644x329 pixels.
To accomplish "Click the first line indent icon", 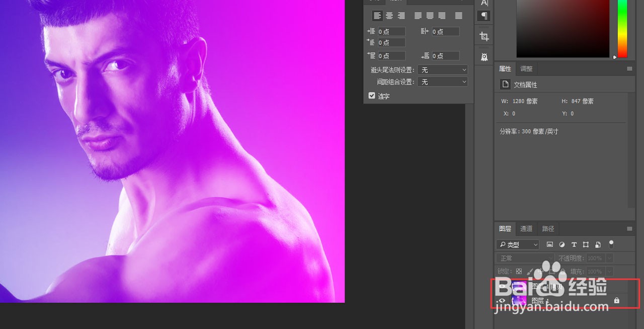I will 371,42.
